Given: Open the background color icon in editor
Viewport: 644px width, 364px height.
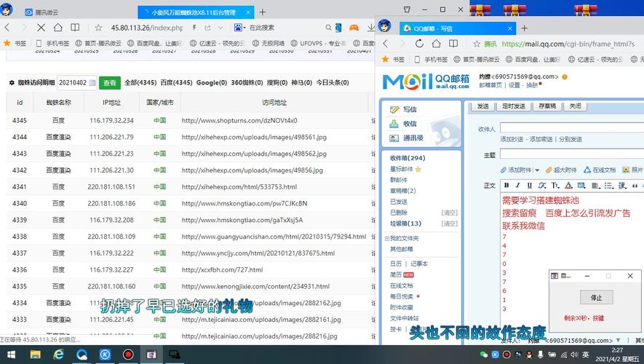Looking at the screenshot, I should (x=581, y=186).
